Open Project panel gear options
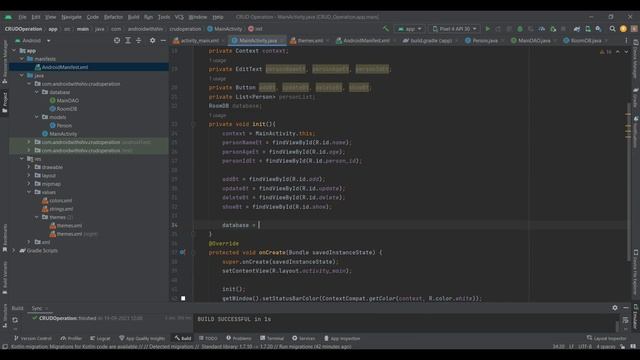 click(x=152, y=40)
